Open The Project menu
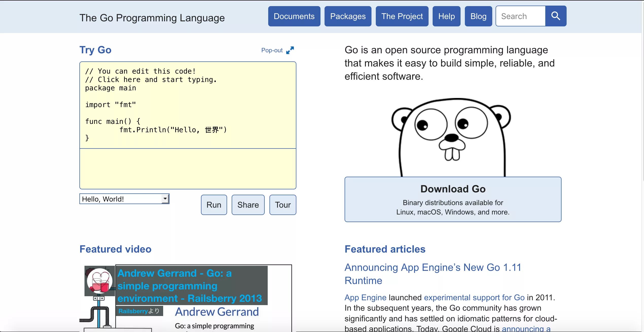Viewport: 644px width, 332px height. click(402, 16)
